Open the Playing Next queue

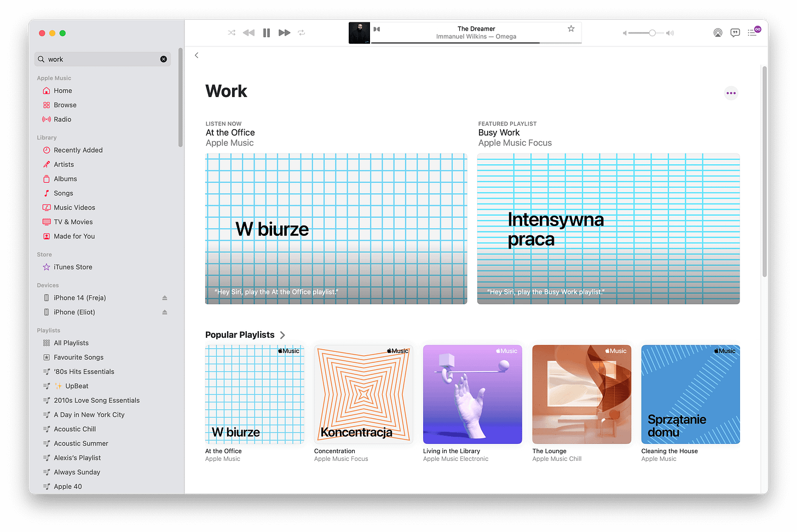753,33
